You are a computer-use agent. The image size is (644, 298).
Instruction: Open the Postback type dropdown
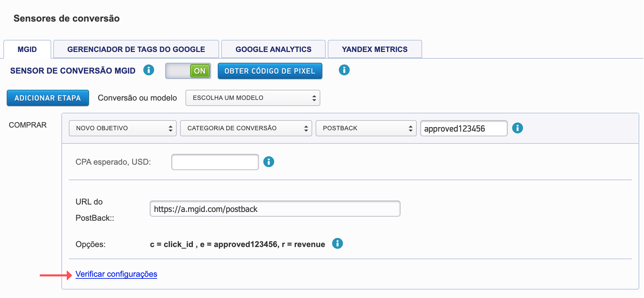tap(366, 128)
